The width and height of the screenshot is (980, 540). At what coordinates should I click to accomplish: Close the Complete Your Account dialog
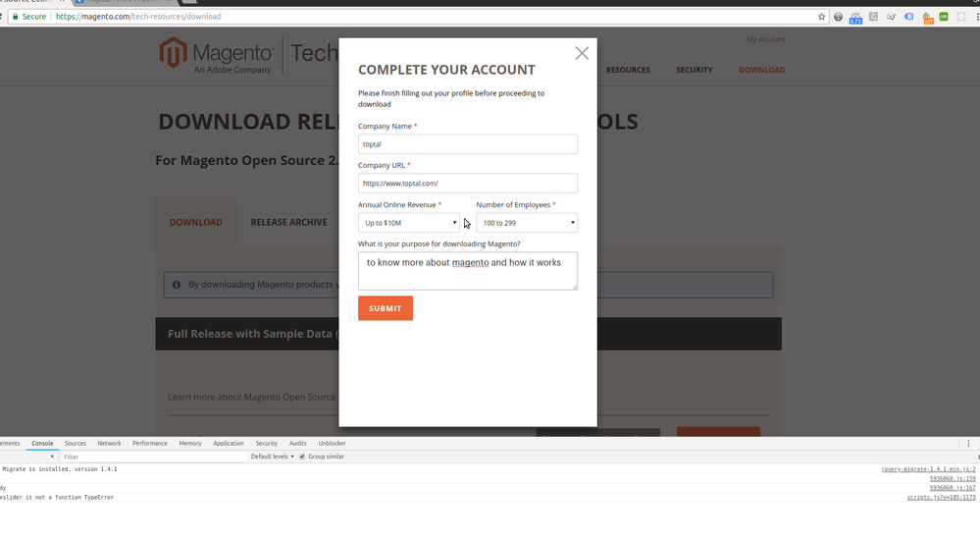click(x=582, y=53)
